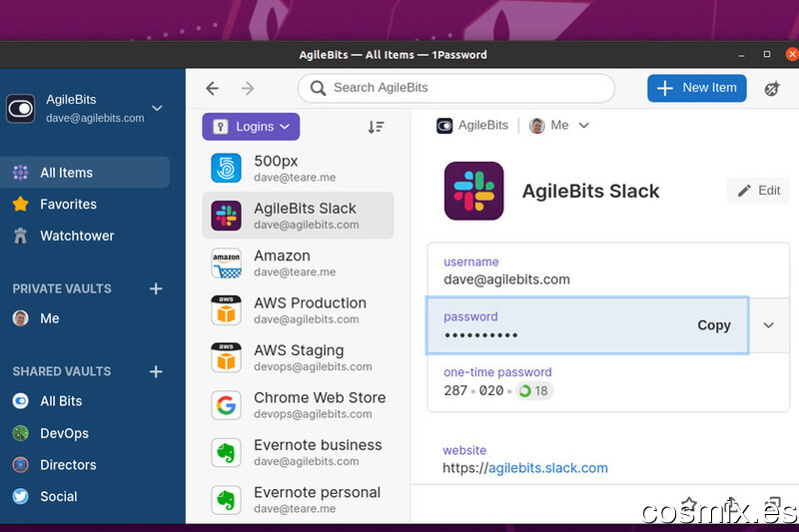Go back with the left arrow
This screenshot has height=532, width=799.
coord(212,88)
